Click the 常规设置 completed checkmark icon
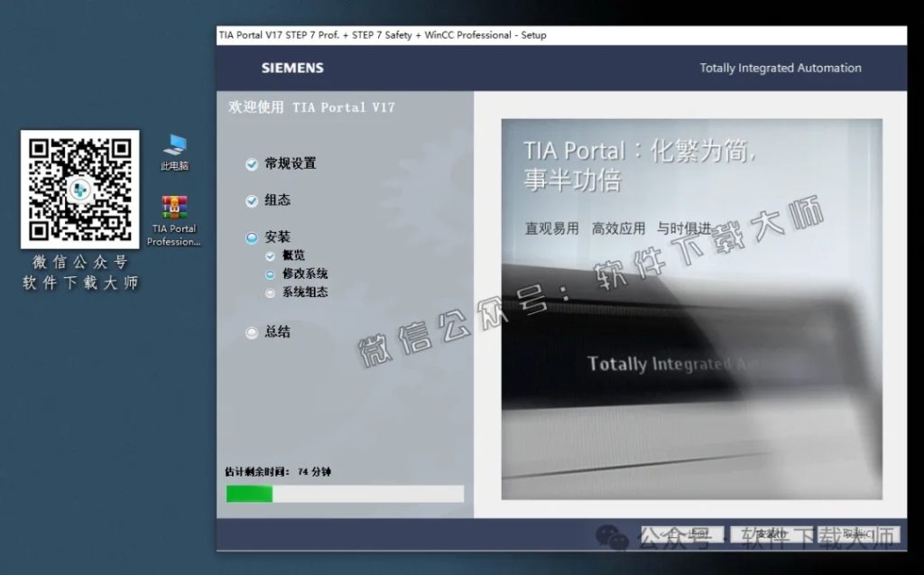Image resolution: width=924 pixels, height=575 pixels. tap(250, 164)
